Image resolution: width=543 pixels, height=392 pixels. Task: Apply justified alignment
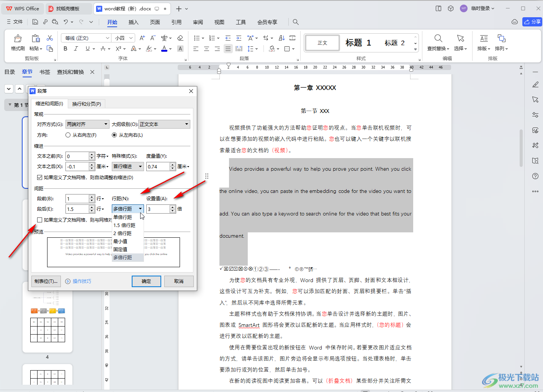coord(228,49)
